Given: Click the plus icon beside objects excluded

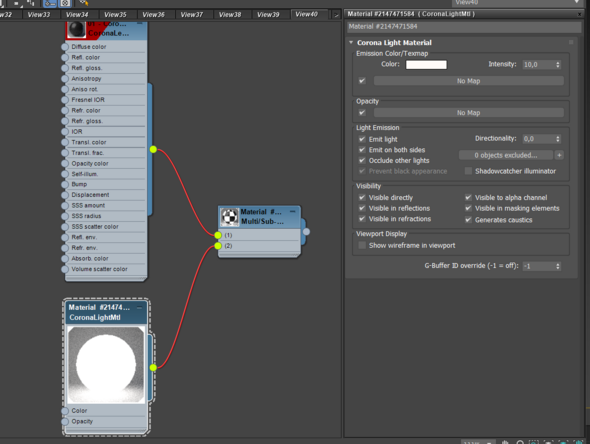Looking at the screenshot, I should point(559,155).
